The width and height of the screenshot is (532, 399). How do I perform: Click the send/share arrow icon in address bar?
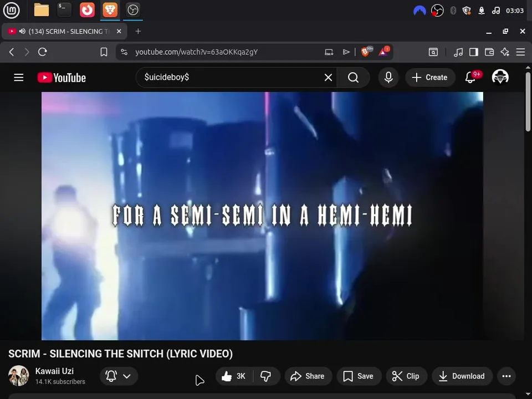346,52
